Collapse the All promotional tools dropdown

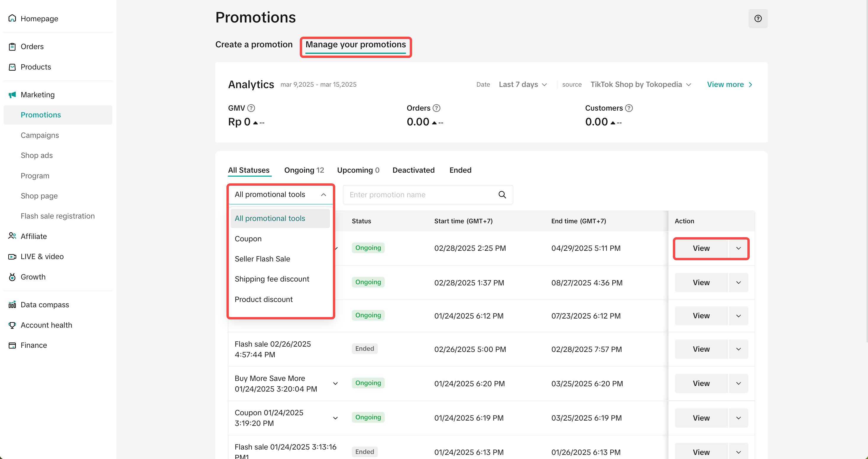(323, 194)
